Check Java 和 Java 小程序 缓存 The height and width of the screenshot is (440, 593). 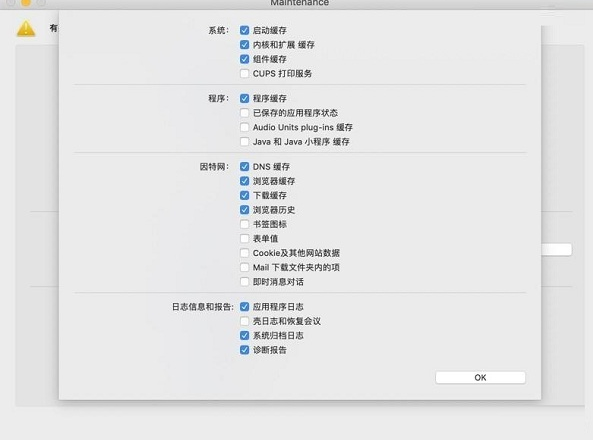click(244, 141)
